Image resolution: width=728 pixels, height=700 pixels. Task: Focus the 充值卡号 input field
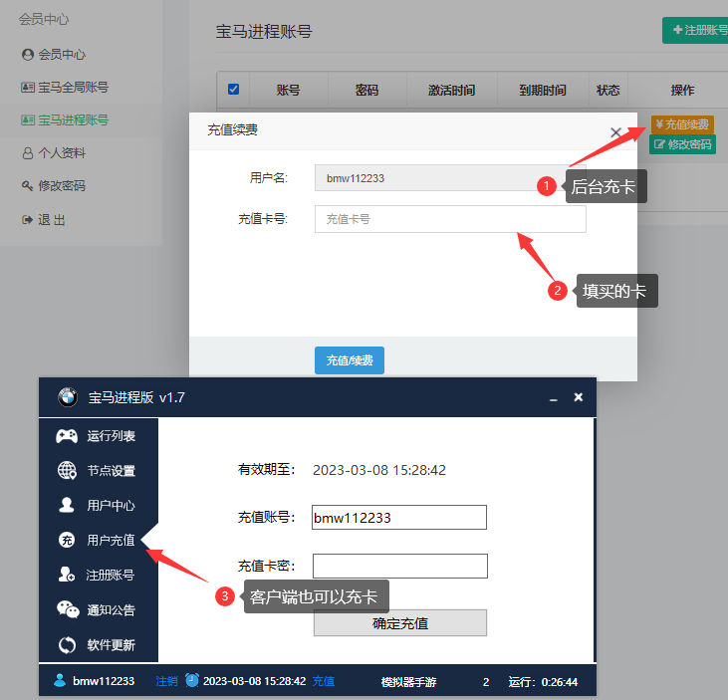450,219
